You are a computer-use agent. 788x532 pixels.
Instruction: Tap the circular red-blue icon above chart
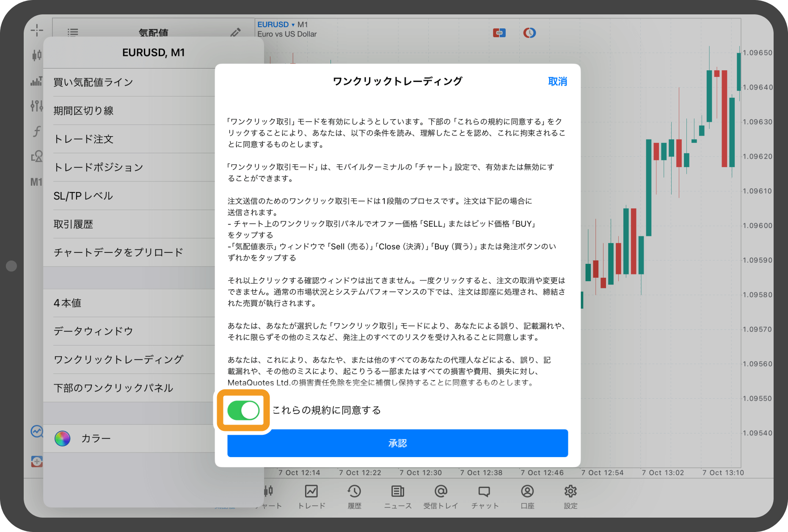pos(529,33)
